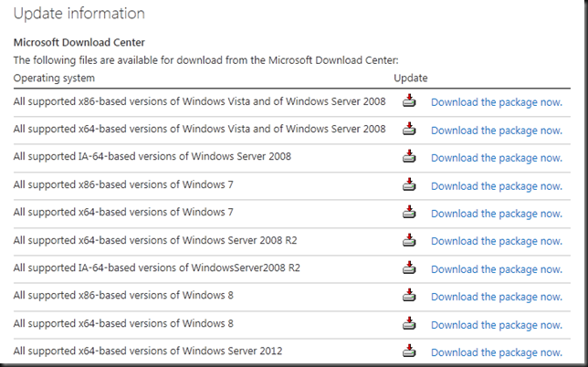Screen dimensions: 588x367
Task: Select 'Microsoft Download Center' bold subheading
Action: [79, 42]
